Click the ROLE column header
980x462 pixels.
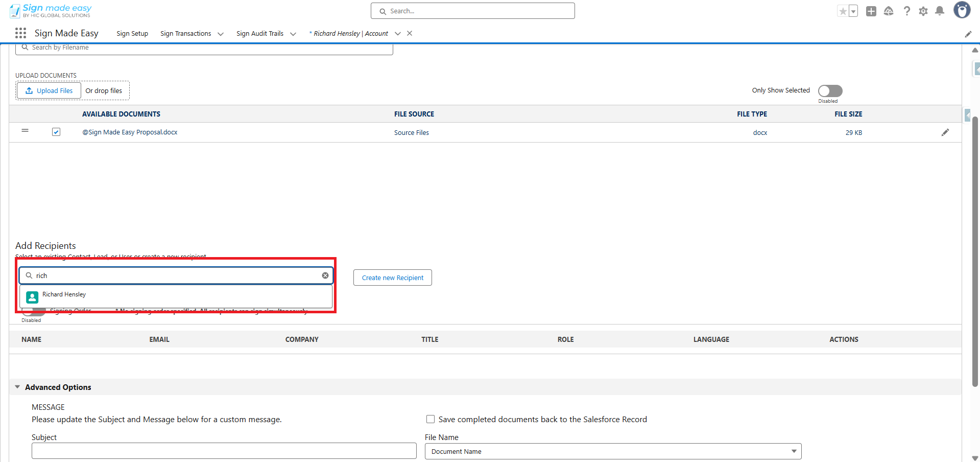(x=566, y=339)
